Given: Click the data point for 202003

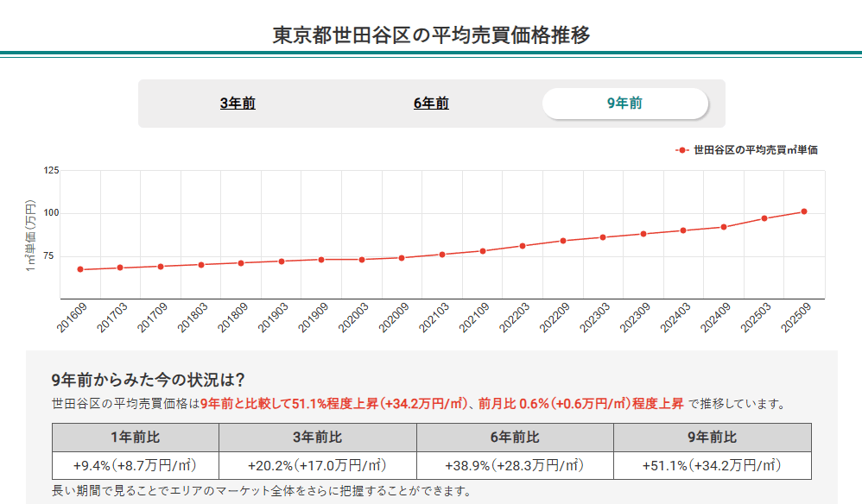Looking at the screenshot, I should click(364, 258).
